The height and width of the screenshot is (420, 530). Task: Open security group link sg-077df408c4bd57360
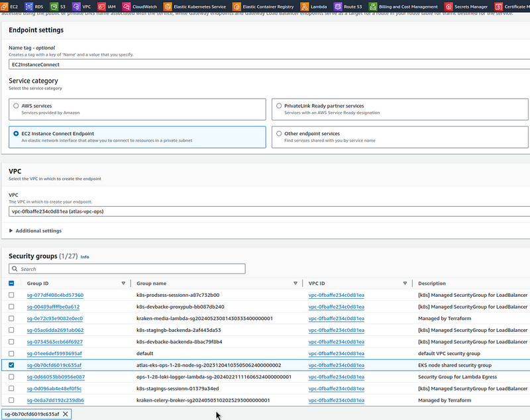pos(55,295)
